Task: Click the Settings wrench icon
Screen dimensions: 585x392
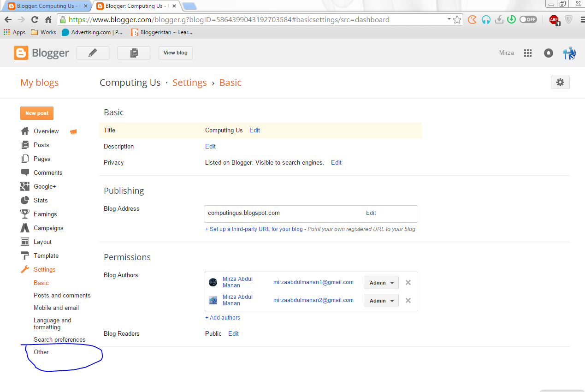Action: [x=25, y=269]
